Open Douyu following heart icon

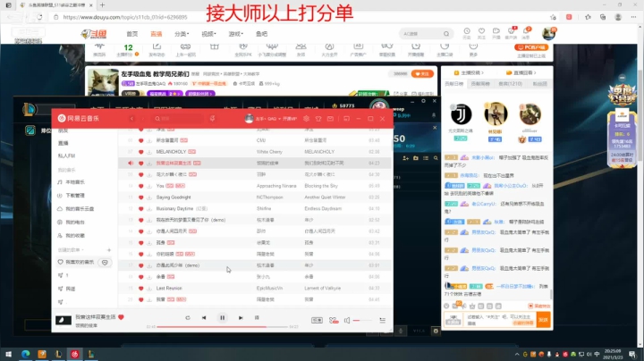481,31
